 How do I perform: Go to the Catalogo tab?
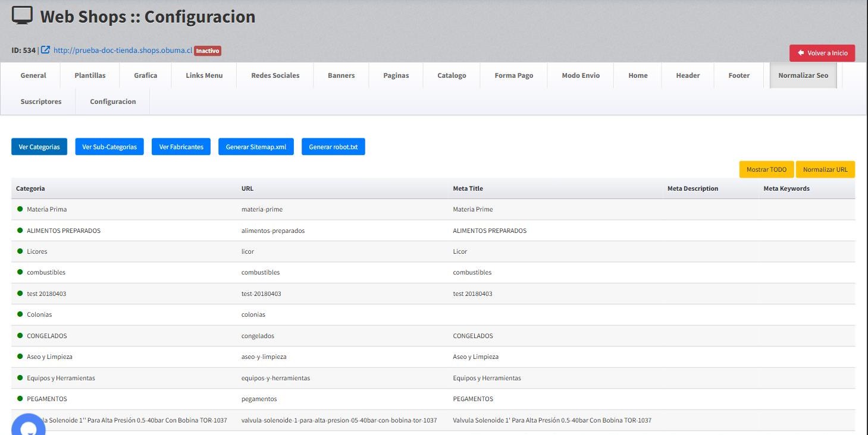pos(452,75)
